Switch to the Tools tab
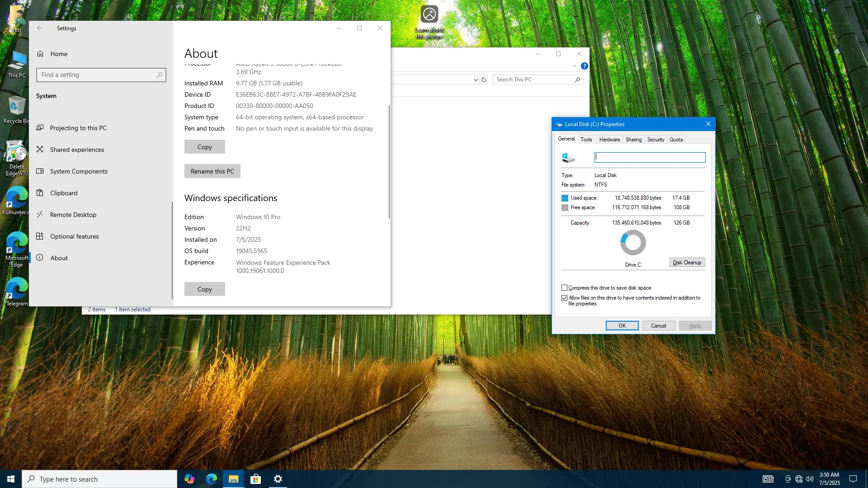 (x=586, y=140)
